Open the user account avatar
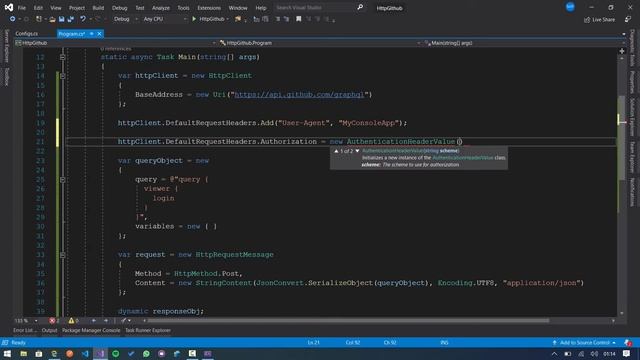The height and width of the screenshot is (360, 640). [x=570, y=7]
